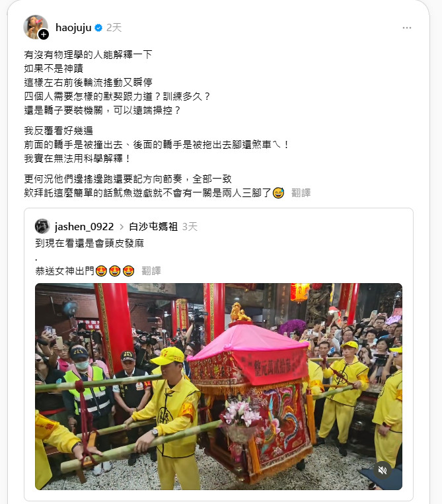Open the haojuju username link
Image resolution: width=442 pixels, height=504 pixels.
tap(73, 28)
